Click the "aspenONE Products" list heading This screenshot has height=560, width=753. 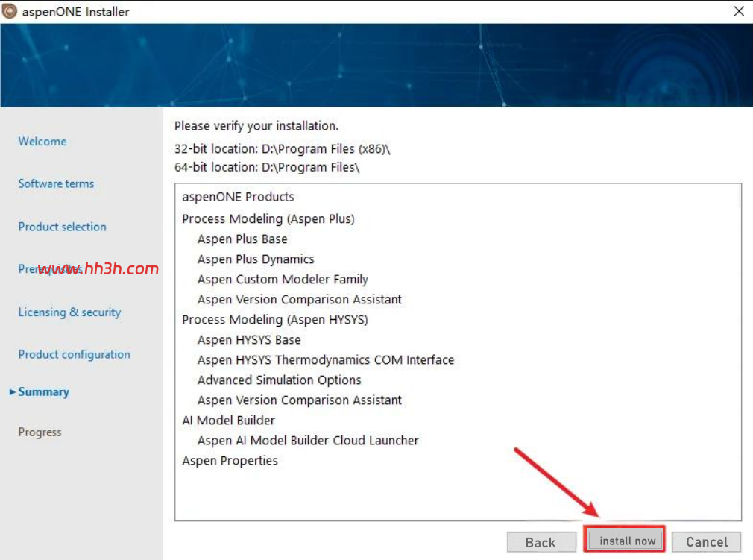[x=238, y=197]
